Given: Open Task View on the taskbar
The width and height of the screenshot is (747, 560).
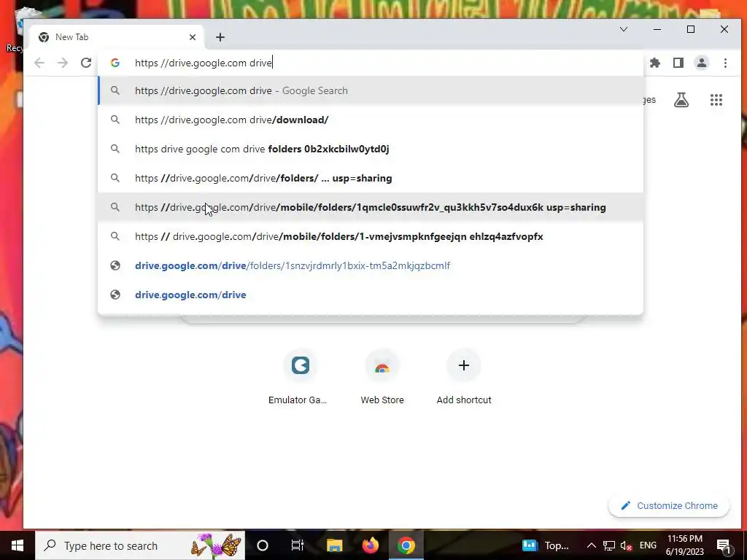Looking at the screenshot, I should pos(298,545).
